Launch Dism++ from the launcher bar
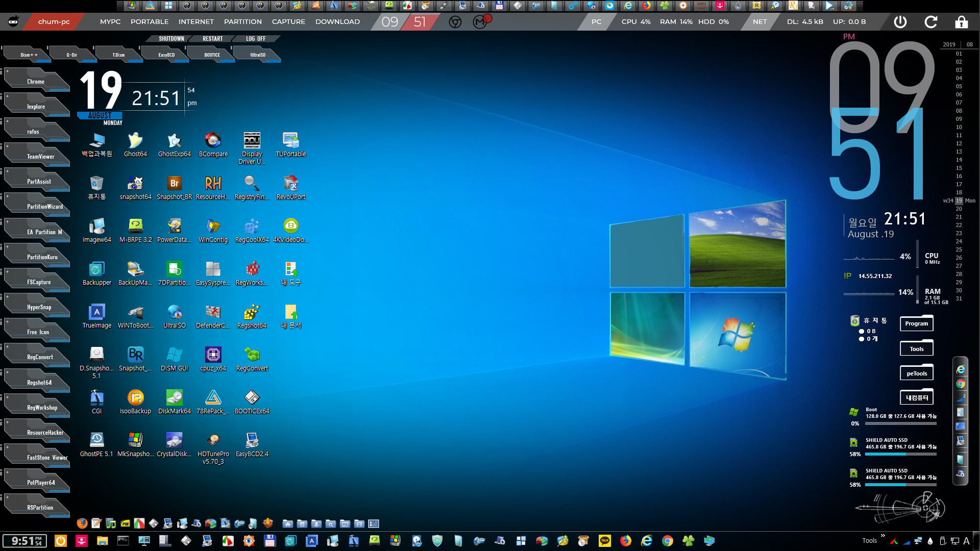980x551 pixels. tap(29, 55)
